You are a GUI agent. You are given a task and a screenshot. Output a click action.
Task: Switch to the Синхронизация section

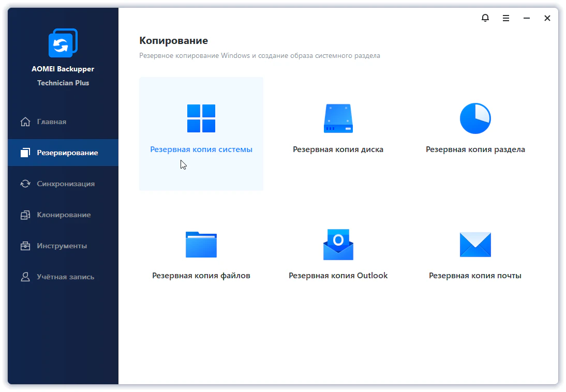coord(65,184)
